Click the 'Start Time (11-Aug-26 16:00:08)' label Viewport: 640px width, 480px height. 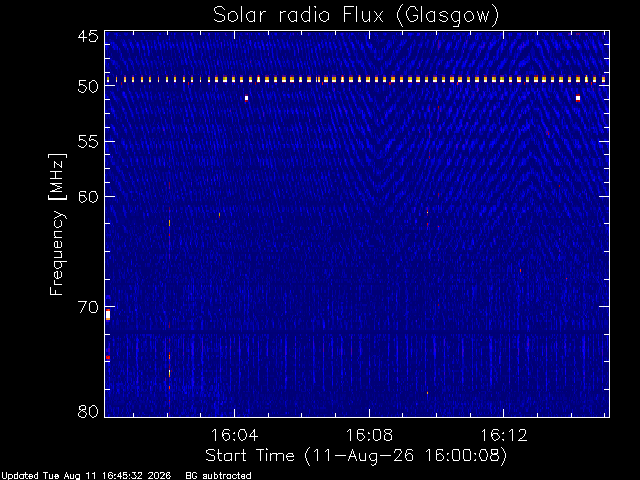point(356,456)
